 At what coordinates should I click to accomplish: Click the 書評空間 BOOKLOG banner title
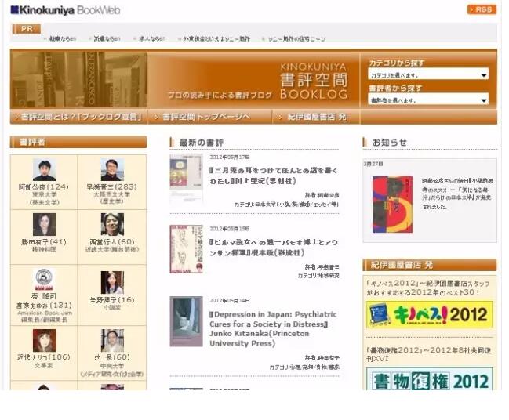click(314, 81)
